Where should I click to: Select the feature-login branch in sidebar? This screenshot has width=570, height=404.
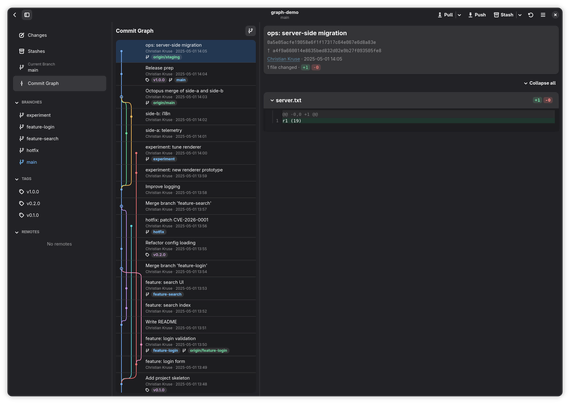(60, 127)
